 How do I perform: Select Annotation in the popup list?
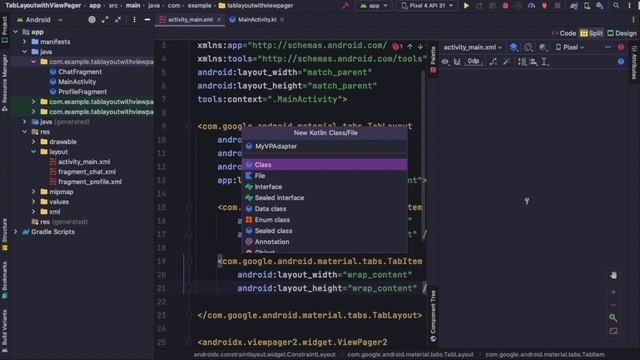pos(325,242)
